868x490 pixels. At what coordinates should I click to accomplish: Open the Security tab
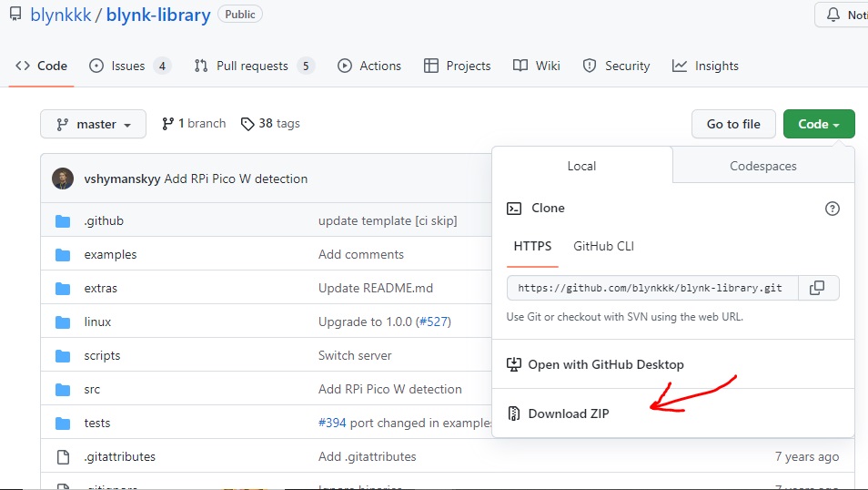pyautogui.click(x=616, y=66)
